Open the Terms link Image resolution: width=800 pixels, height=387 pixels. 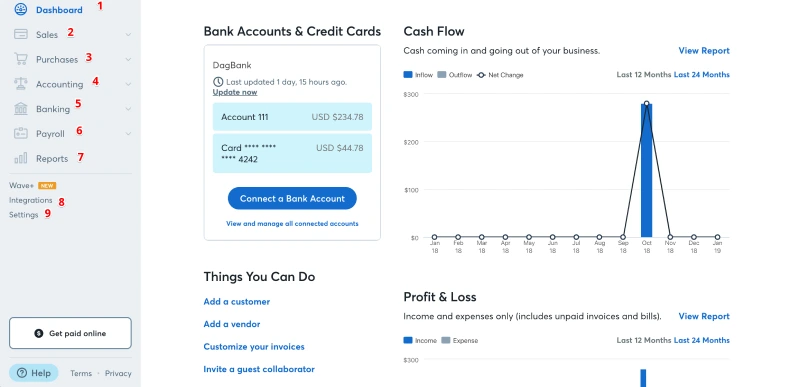coord(81,373)
